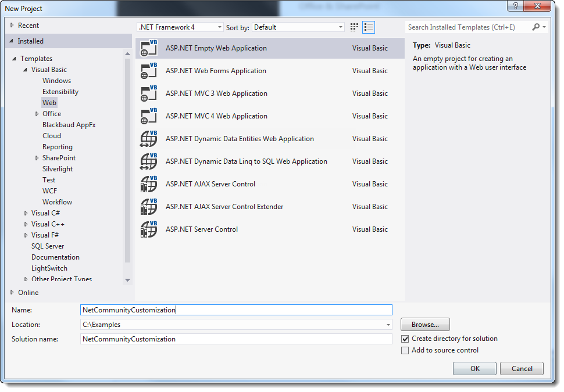Enable Add to source control checkbox
Screen dimensions: 564x392
pos(405,350)
